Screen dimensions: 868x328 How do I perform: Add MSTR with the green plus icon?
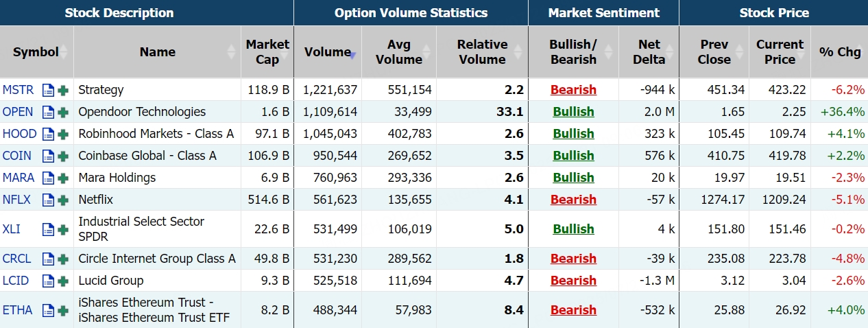coord(63,91)
